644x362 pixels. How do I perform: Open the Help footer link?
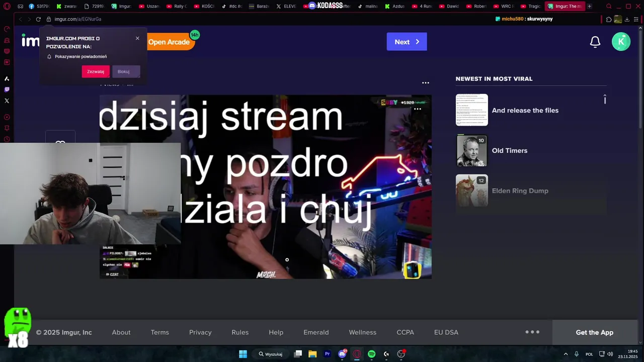coord(276,332)
